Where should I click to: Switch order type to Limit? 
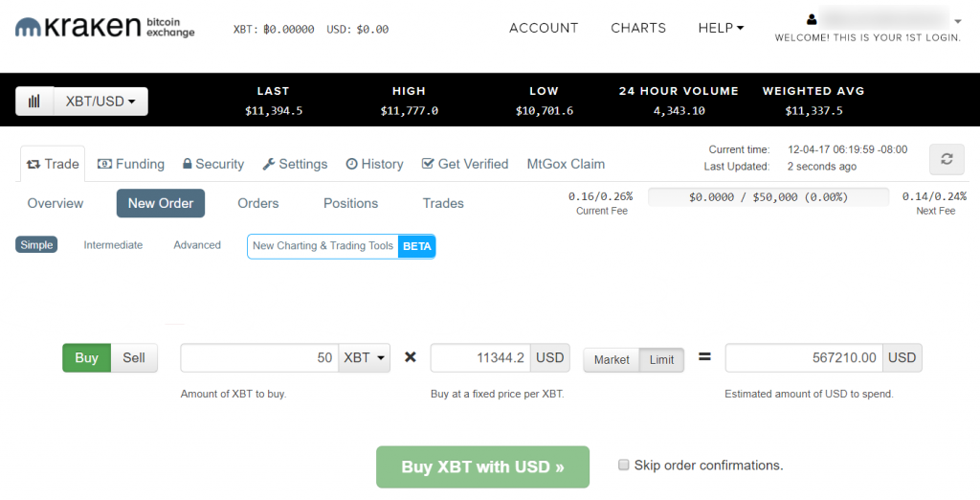661,360
